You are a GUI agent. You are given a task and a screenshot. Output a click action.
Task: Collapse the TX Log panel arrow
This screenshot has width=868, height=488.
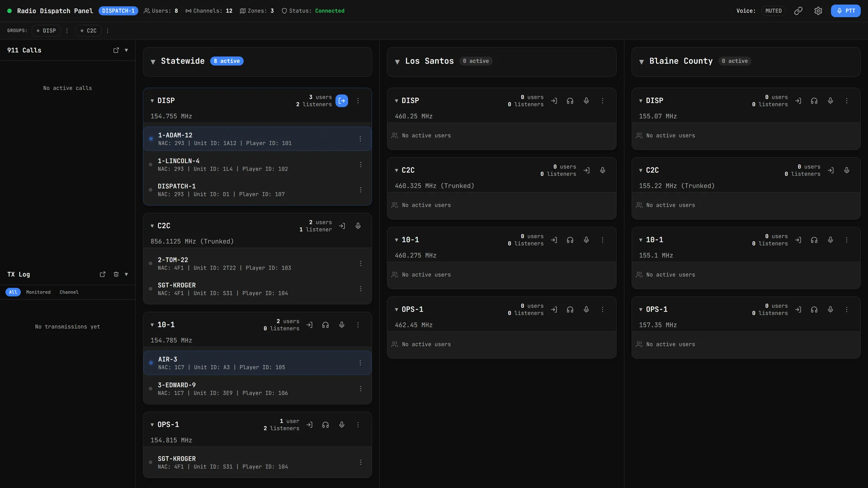click(126, 274)
